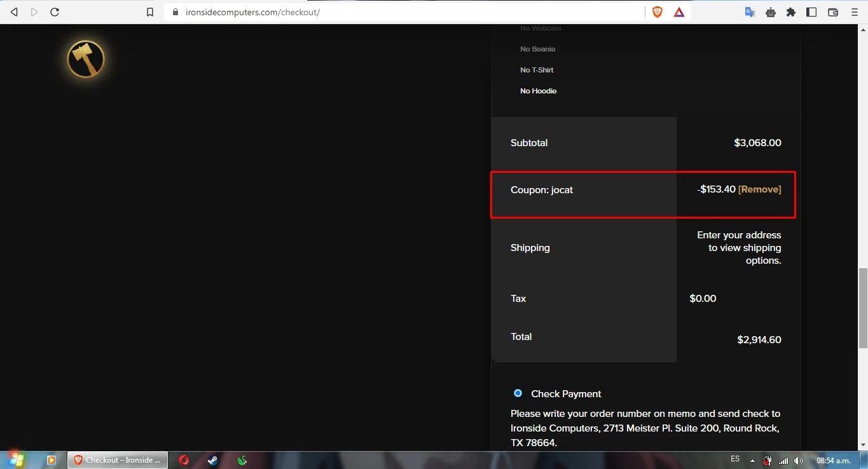This screenshot has height=469, width=868.
Task: Click the check mailing instructions paragraph
Action: [645, 428]
